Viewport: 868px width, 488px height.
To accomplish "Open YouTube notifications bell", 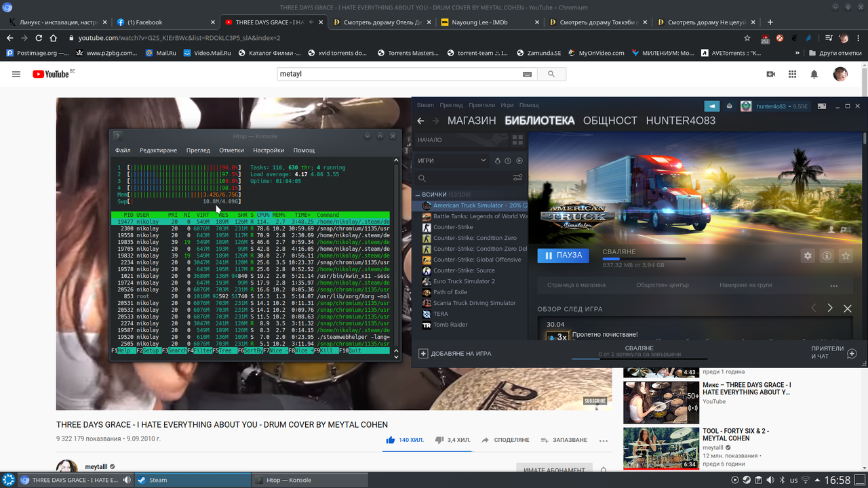I will coord(814,74).
